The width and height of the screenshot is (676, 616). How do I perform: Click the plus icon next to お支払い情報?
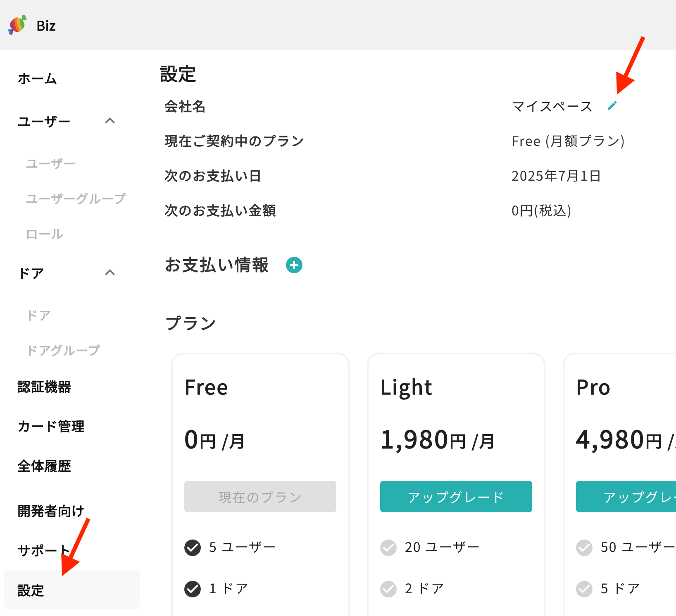(294, 265)
